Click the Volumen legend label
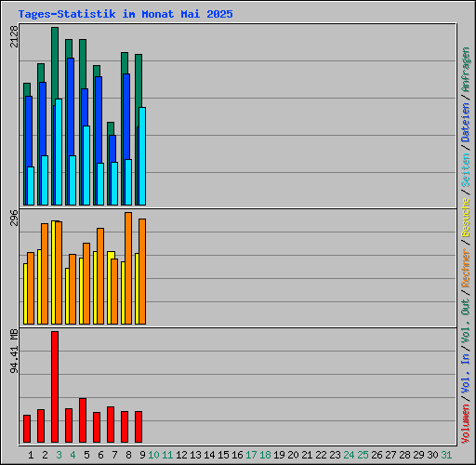The width and height of the screenshot is (476, 465). [x=466, y=424]
